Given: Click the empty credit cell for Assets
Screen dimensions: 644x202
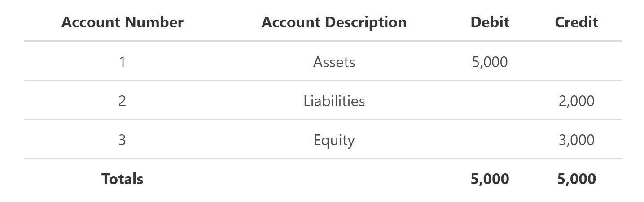Looking at the screenshot, I should click(576, 62).
